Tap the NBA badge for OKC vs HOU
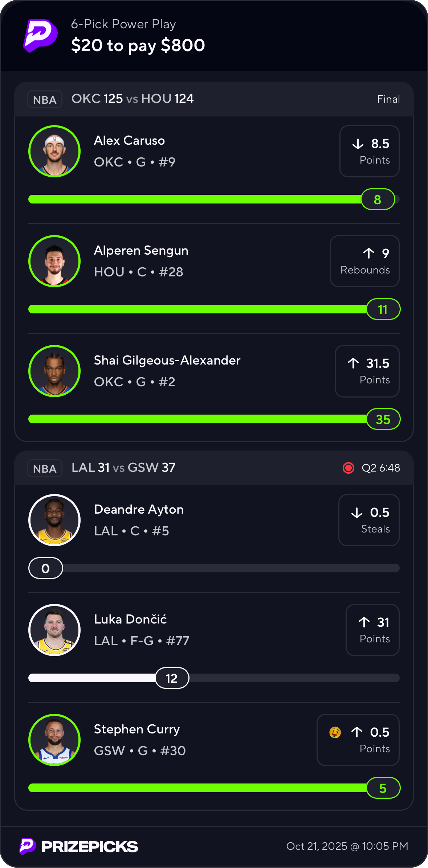 click(45, 99)
